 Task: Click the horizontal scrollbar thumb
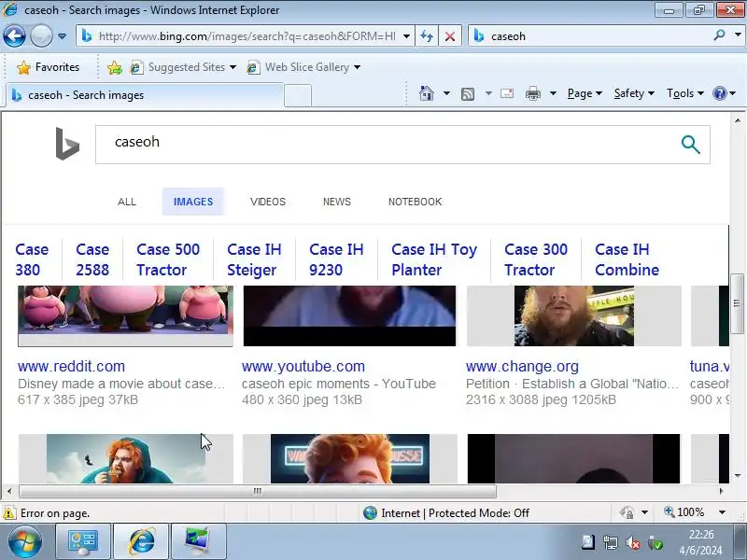[258, 491]
